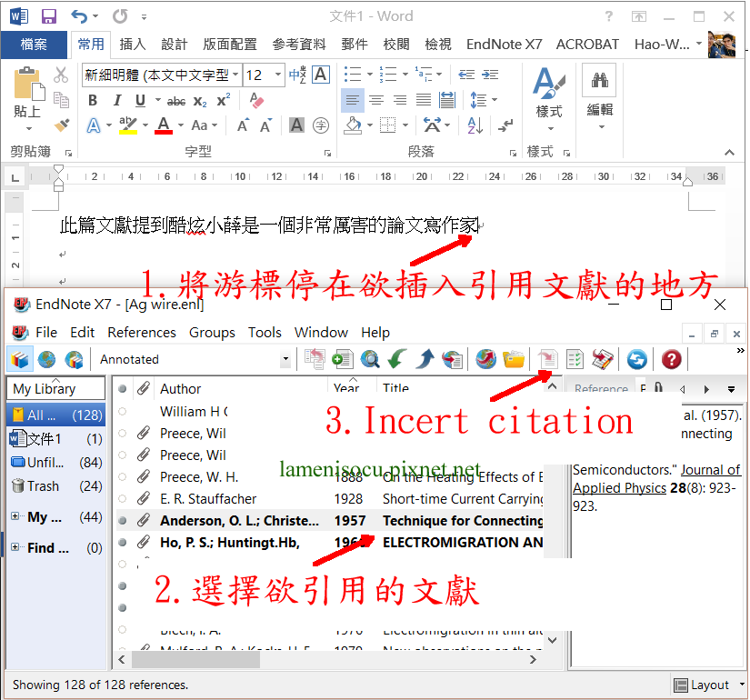Open the Groups menu in EndNote
Screen dimensions: 750x700
(212, 333)
